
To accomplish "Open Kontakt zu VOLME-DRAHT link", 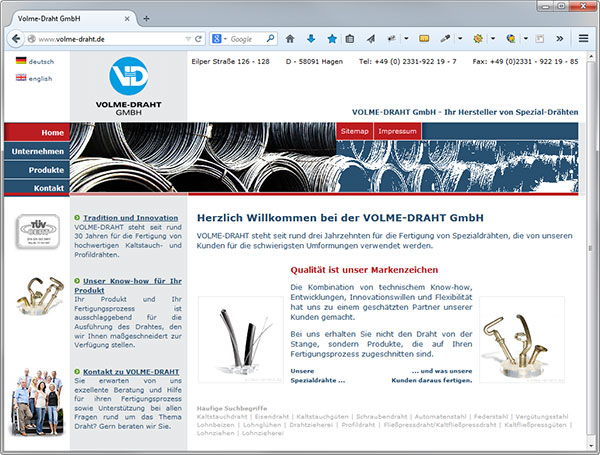I will tap(131, 372).
